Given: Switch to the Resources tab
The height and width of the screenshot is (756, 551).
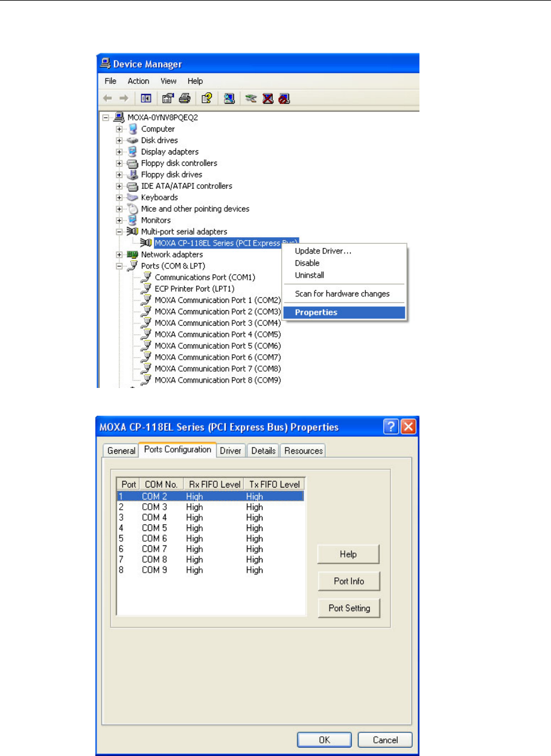Looking at the screenshot, I should tap(304, 451).
